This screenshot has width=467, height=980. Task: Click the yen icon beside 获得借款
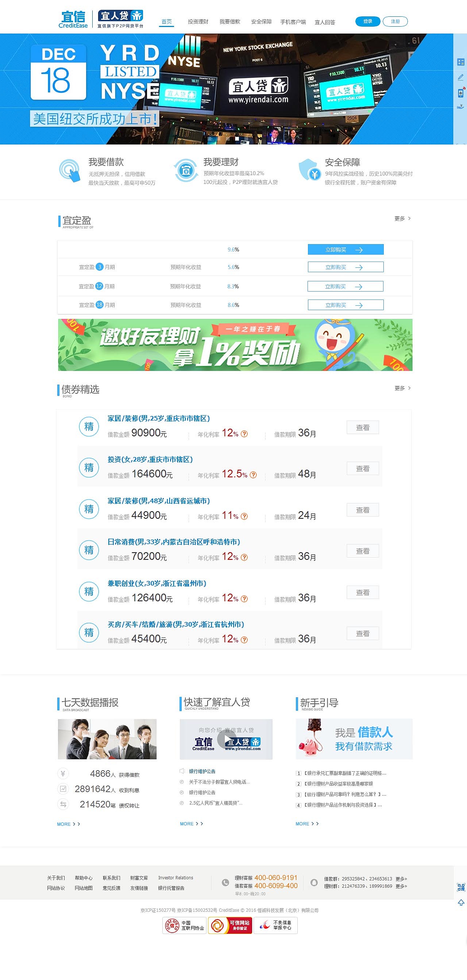tap(63, 773)
